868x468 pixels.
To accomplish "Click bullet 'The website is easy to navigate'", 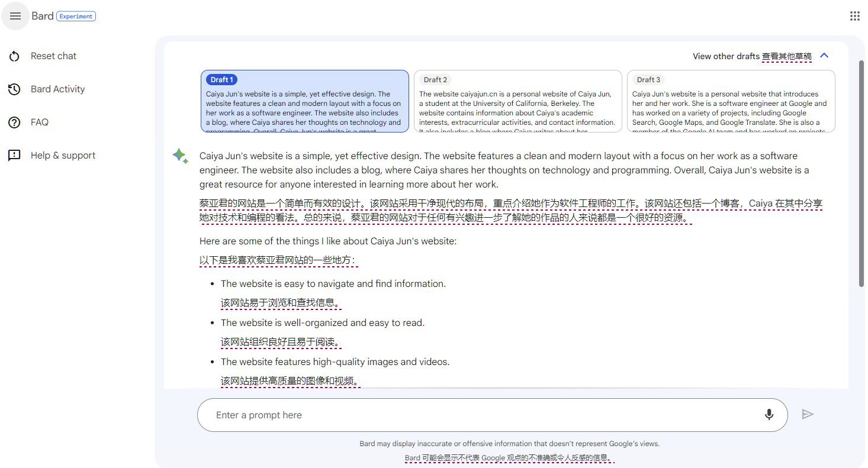I will tap(333, 284).
